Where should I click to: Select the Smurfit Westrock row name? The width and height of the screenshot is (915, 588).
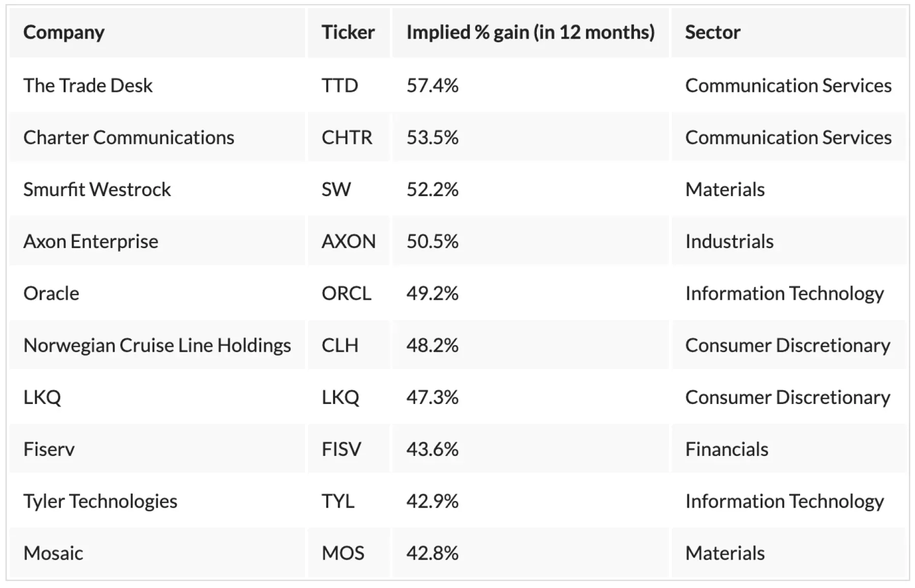[97, 190]
